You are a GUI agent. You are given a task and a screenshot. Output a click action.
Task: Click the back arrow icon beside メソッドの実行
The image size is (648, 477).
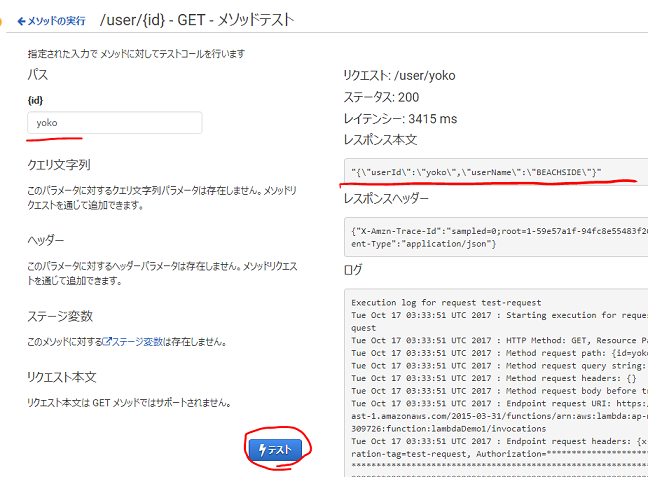pos(21,21)
